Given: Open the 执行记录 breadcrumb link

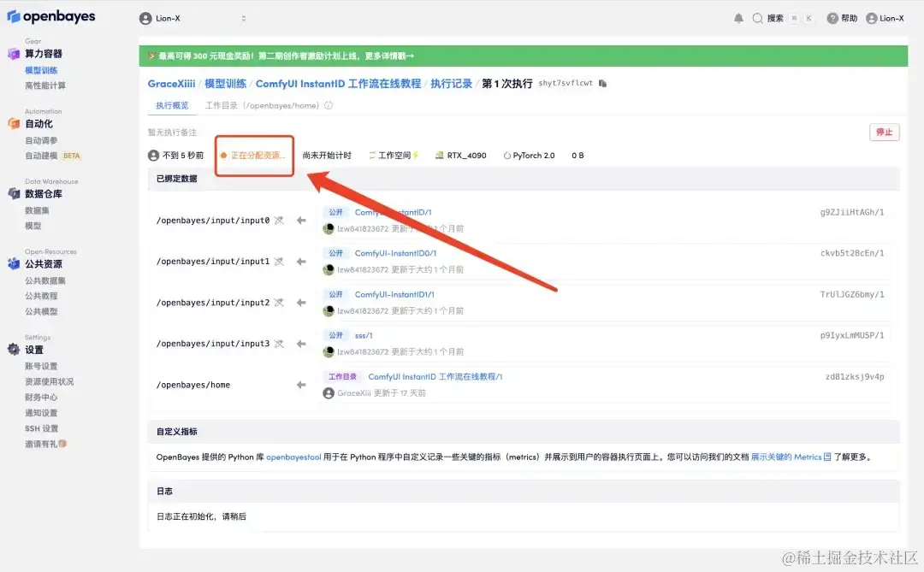Looking at the screenshot, I should point(452,84).
